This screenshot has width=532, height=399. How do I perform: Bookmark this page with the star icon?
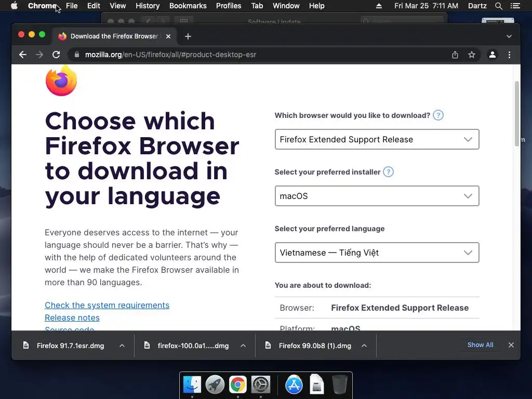[x=472, y=55]
